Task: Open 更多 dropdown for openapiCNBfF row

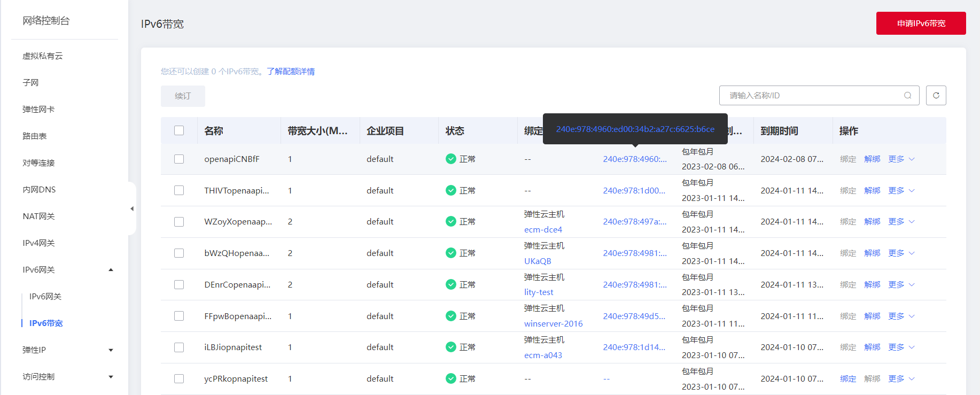Action: coord(901,159)
